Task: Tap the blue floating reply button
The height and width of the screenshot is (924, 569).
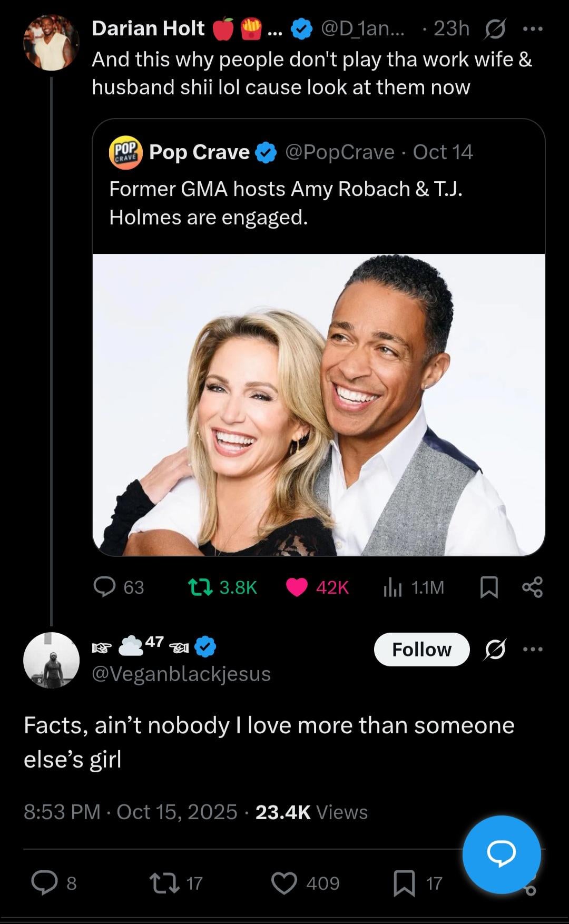Action: point(501,854)
